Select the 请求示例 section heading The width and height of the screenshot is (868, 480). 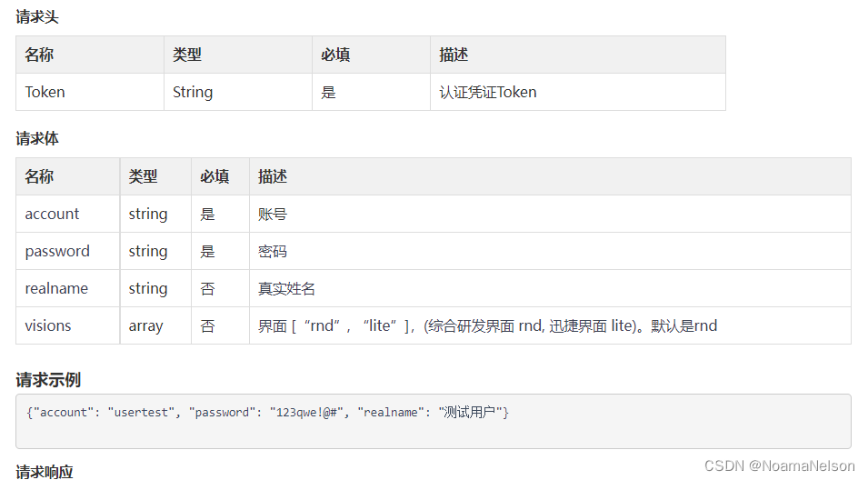48,380
